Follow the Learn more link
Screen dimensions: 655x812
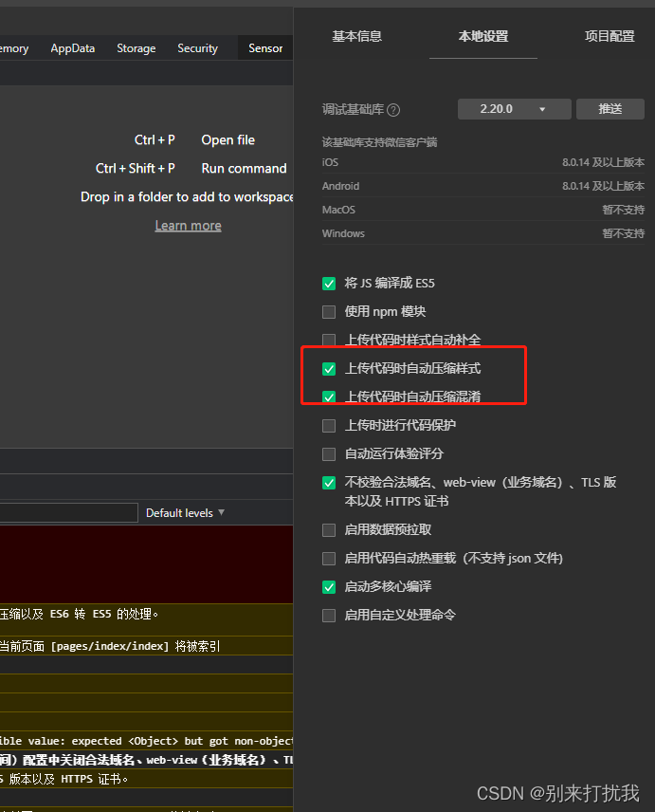189,226
